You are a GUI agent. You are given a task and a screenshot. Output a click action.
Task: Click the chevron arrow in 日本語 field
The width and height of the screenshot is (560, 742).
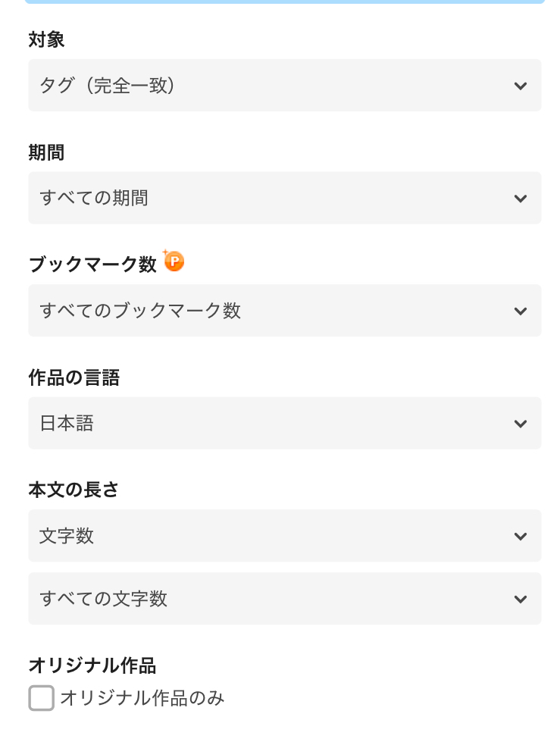[520, 424]
